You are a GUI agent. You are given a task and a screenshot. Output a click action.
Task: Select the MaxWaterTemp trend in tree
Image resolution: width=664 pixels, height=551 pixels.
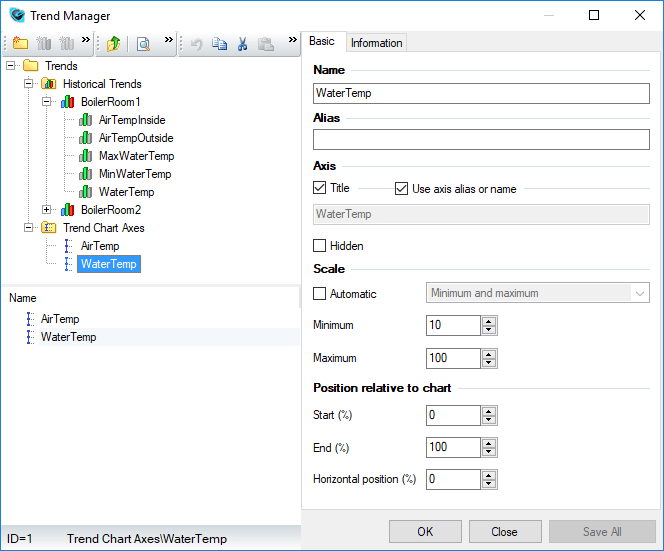point(136,156)
